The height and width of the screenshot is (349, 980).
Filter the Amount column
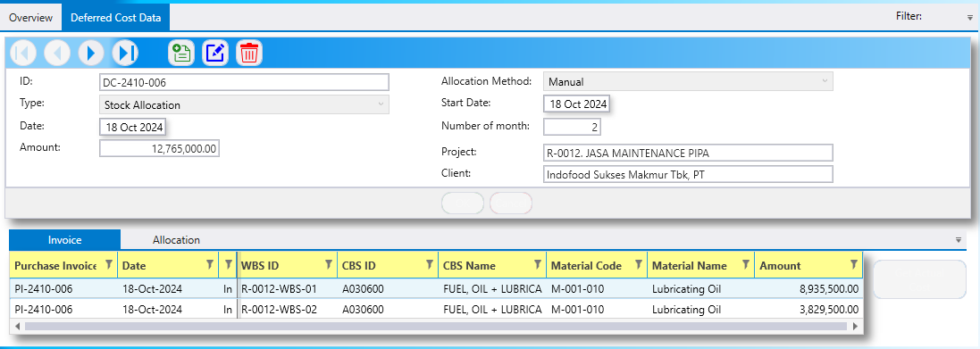tap(854, 265)
